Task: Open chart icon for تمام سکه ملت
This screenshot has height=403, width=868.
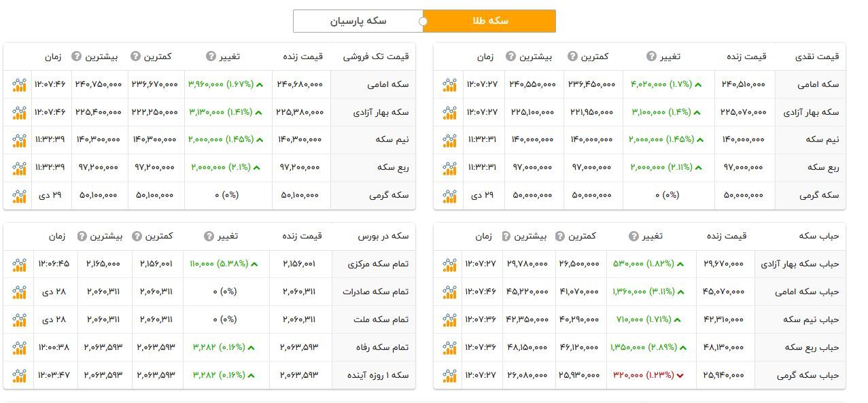Action: (x=19, y=320)
